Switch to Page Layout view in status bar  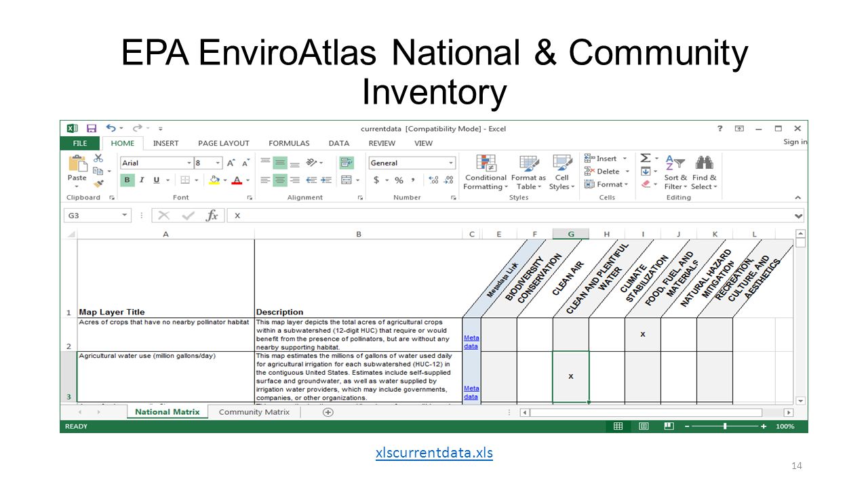(x=644, y=426)
